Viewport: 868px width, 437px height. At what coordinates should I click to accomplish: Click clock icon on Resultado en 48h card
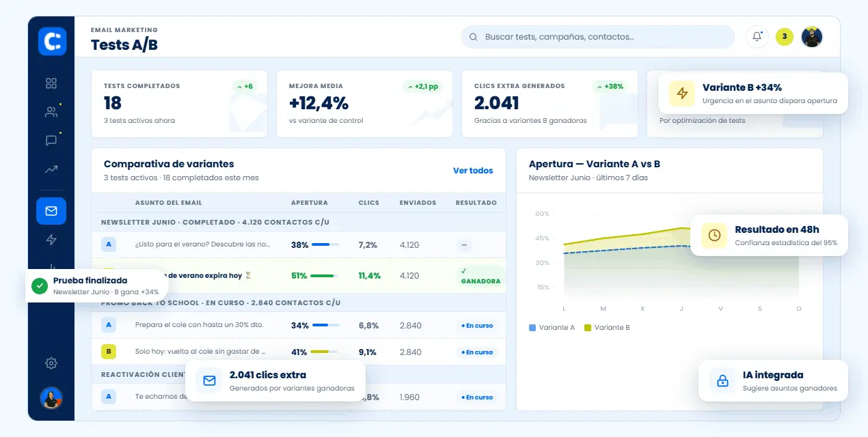[x=714, y=236]
